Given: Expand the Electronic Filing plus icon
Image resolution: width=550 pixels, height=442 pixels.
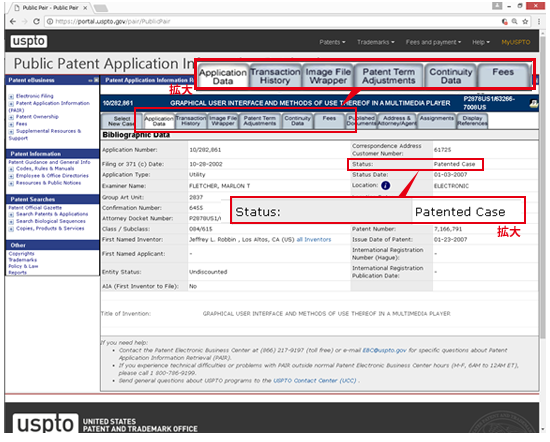Looking at the screenshot, I should [11, 96].
